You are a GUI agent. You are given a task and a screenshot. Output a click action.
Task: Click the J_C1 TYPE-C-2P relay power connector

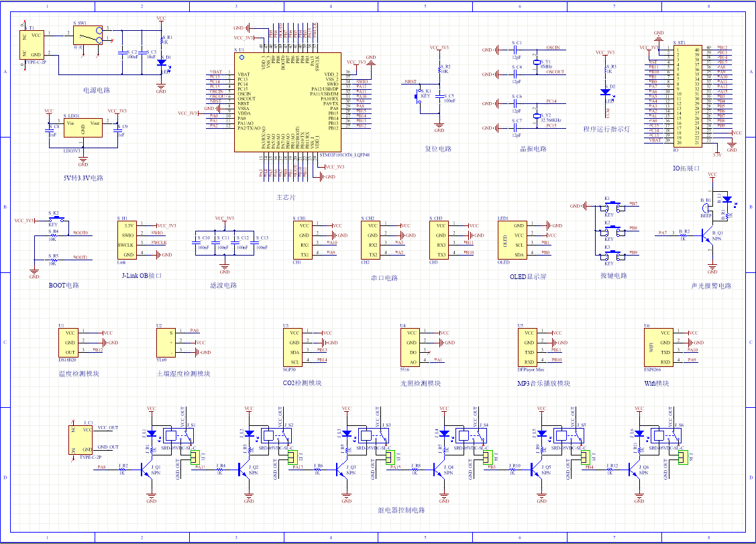[80, 440]
